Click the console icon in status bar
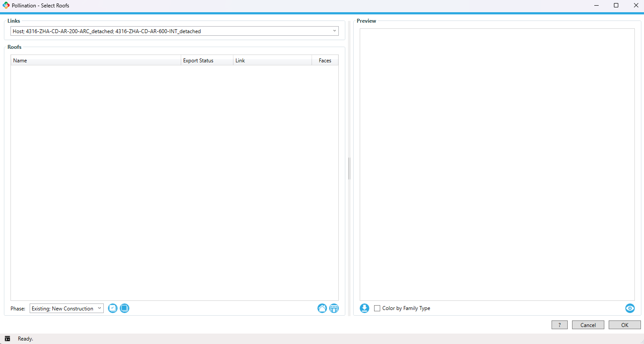This screenshot has height=344, width=644. pyautogui.click(x=7, y=339)
